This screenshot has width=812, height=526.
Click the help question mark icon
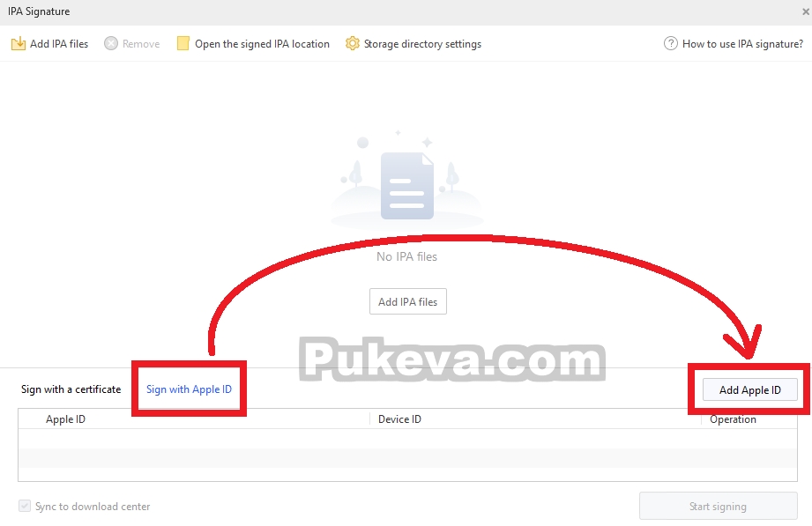point(671,43)
